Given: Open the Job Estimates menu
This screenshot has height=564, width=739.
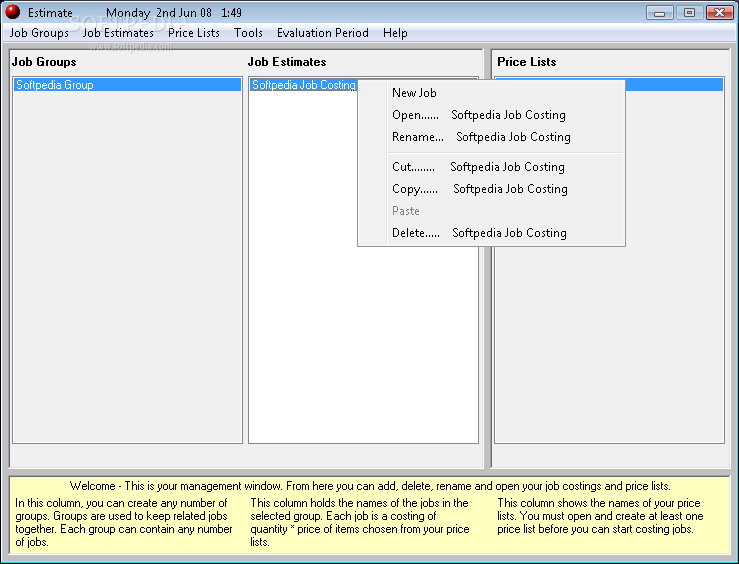Looking at the screenshot, I should (118, 33).
